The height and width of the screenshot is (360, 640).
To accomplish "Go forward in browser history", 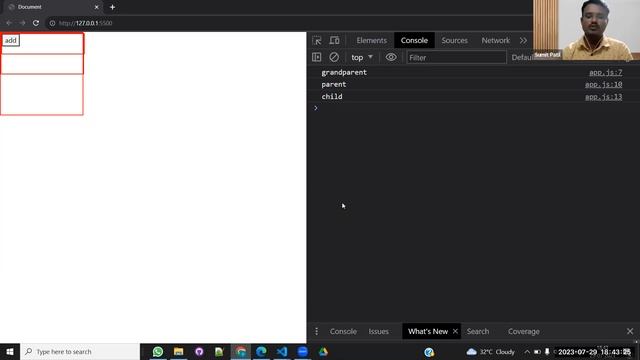I will tap(22, 23).
